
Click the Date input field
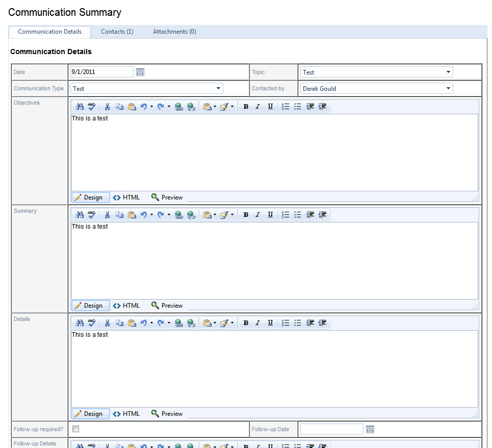101,72
